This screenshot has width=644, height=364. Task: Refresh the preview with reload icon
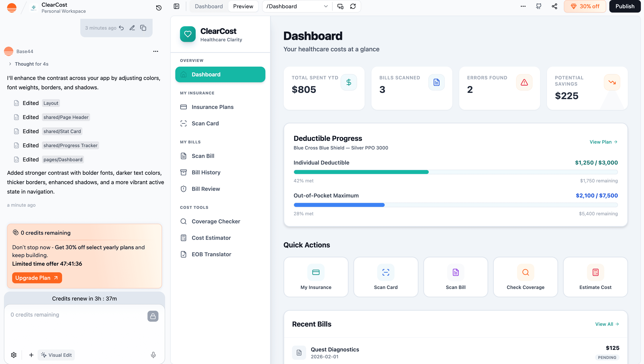point(353,6)
